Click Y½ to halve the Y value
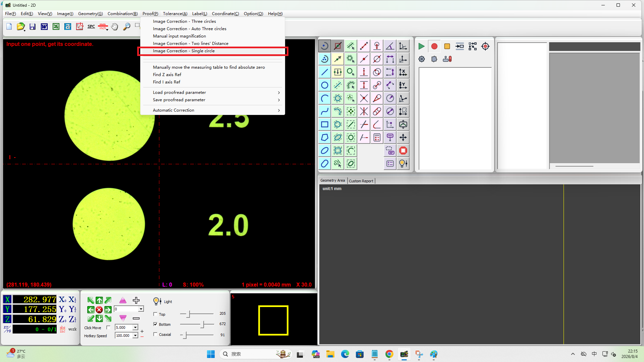Image resolution: width=644 pixels, height=362 pixels. click(72, 309)
